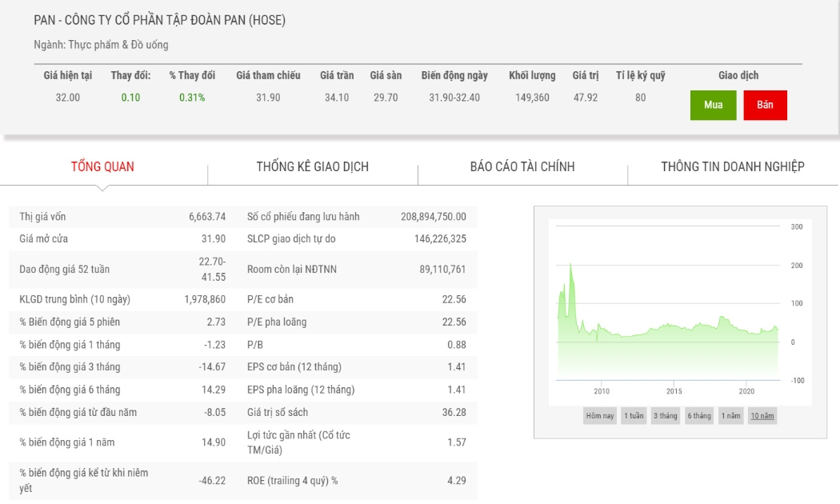Click the P/E cơ bản label

(270, 299)
